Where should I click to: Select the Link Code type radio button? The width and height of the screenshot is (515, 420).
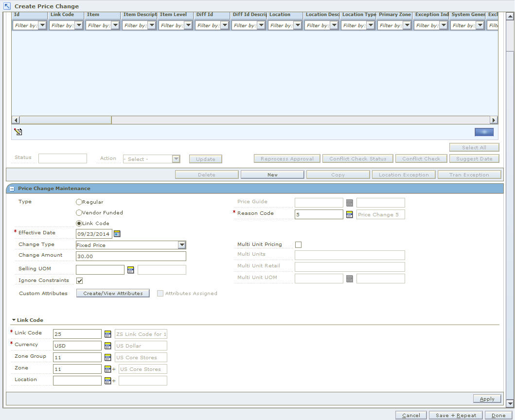(79, 223)
